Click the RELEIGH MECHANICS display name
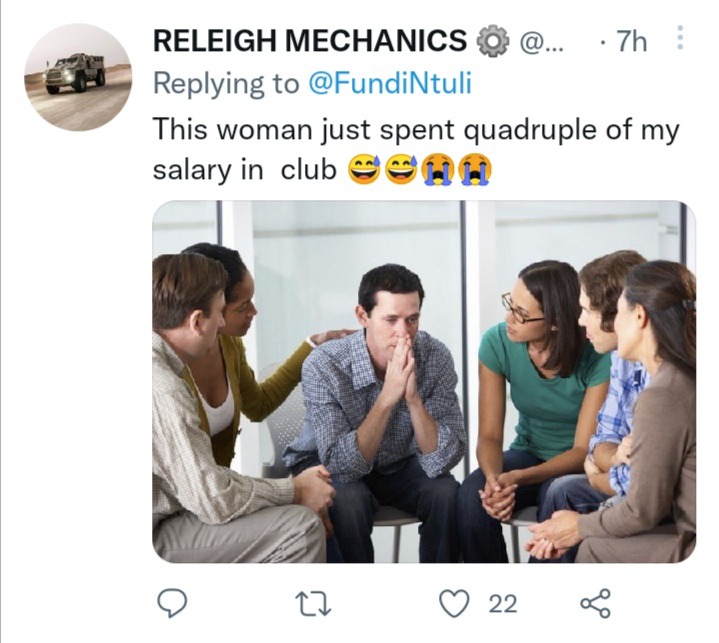Viewport: 719px width, 643px height. (310, 40)
